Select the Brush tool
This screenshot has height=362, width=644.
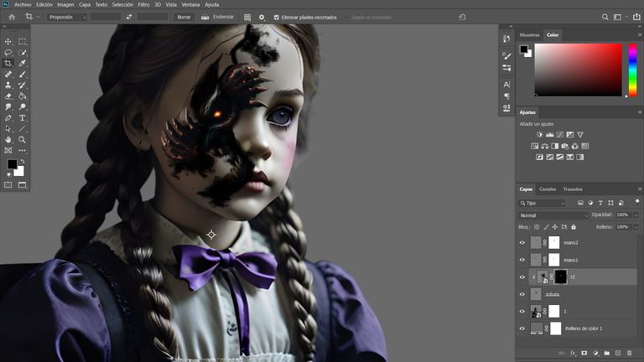22,75
